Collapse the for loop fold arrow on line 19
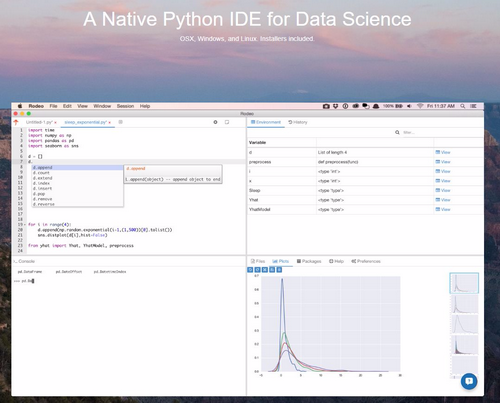 (x=25, y=225)
